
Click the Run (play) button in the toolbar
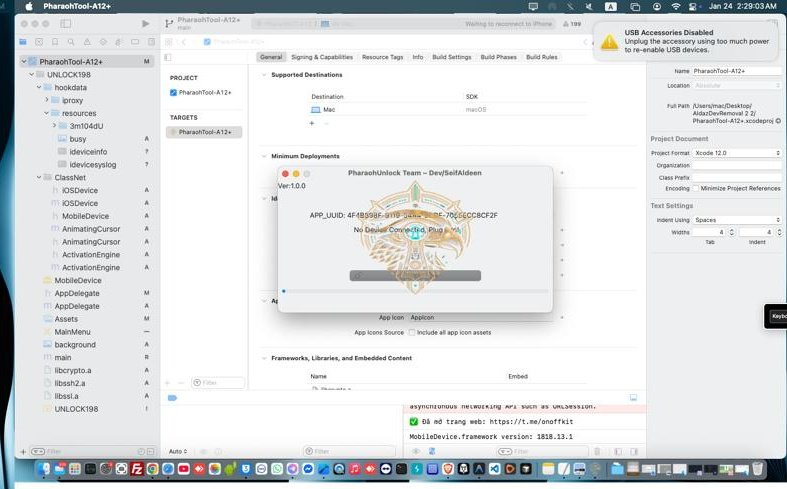pyautogui.click(x=145, y=24)
